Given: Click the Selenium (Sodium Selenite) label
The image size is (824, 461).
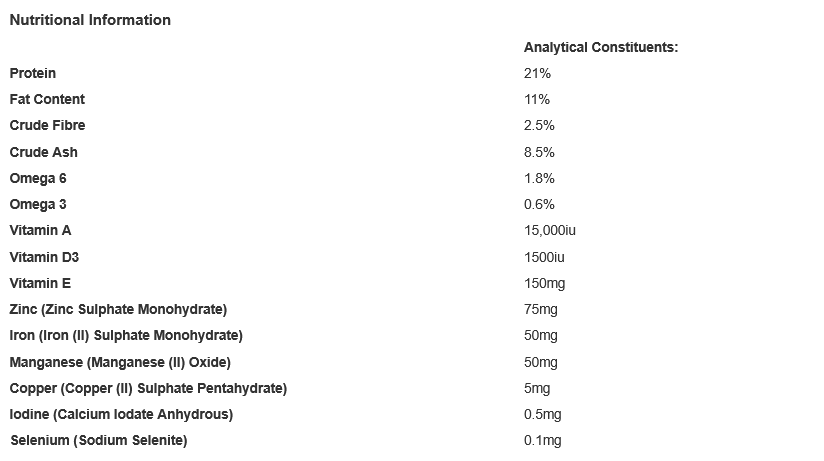Looking at the screenshot, I should [x=99, y=440].
